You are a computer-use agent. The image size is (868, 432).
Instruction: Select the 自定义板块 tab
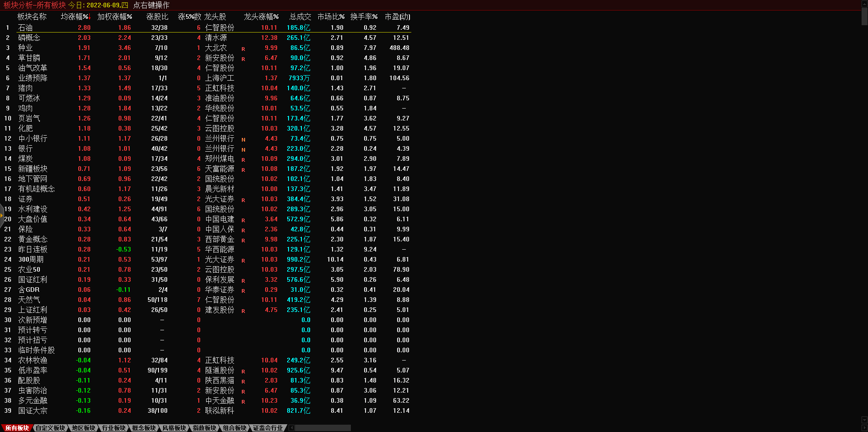[50, 428]
